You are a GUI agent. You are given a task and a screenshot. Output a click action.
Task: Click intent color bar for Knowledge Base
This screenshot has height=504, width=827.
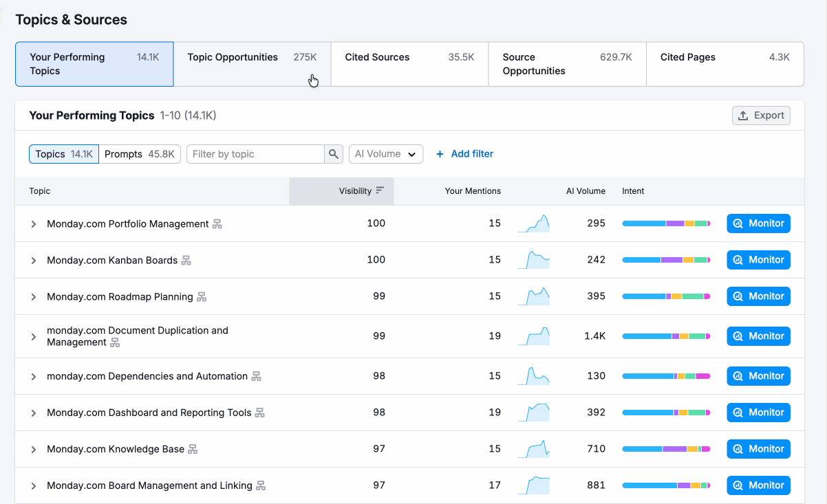(x=666, y=449)
